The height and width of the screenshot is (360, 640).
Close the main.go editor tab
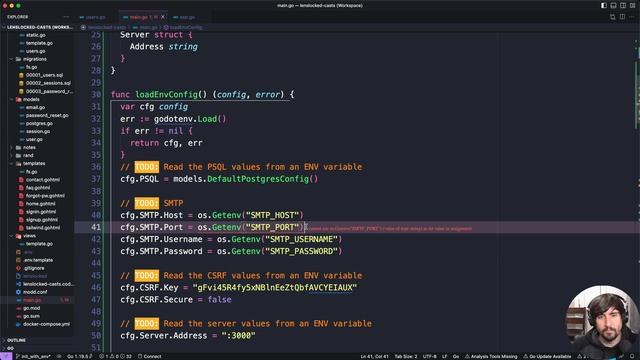click(x=162, y=17)
